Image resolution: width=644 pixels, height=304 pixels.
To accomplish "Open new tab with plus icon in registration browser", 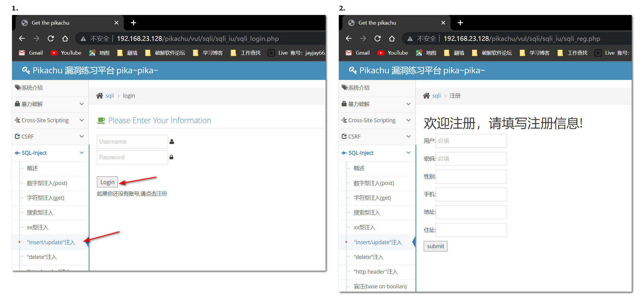I will [460, 23].
